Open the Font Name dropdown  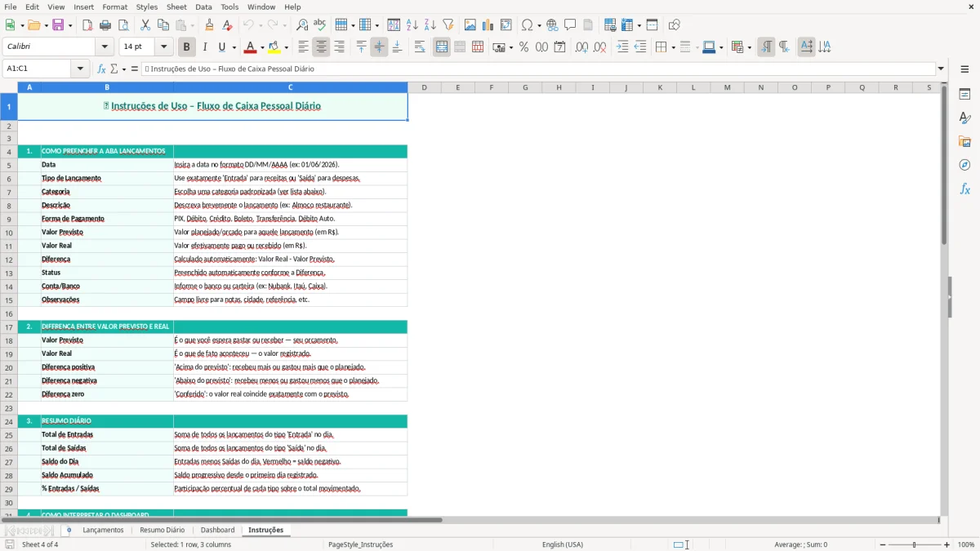tap(104, 47)
